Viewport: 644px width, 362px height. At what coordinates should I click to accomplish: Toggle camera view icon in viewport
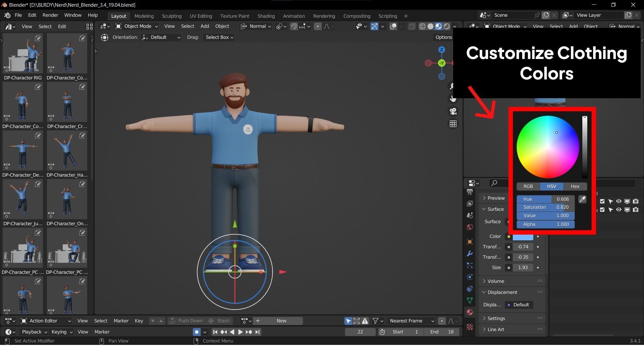pyautogui.click(x=453, y=111)
